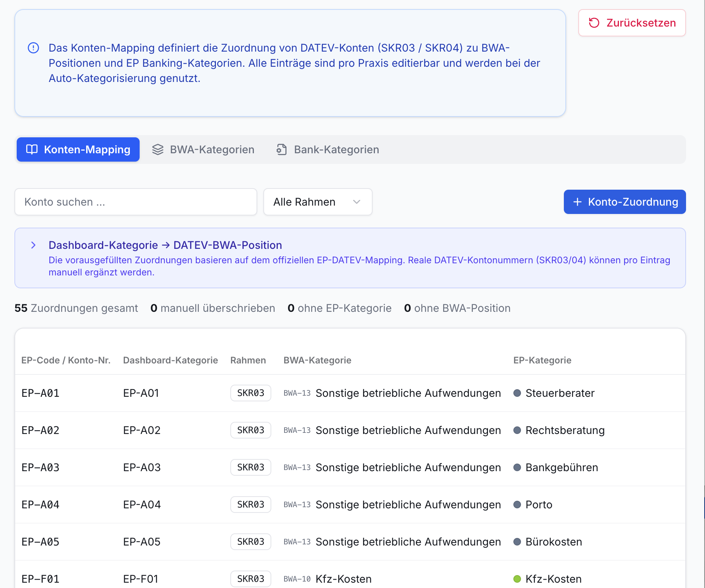Click the plus icon on Konto-Zuordnung button
Image resolution: width=705 pixels, height=588 pixels.
[577, 202]
